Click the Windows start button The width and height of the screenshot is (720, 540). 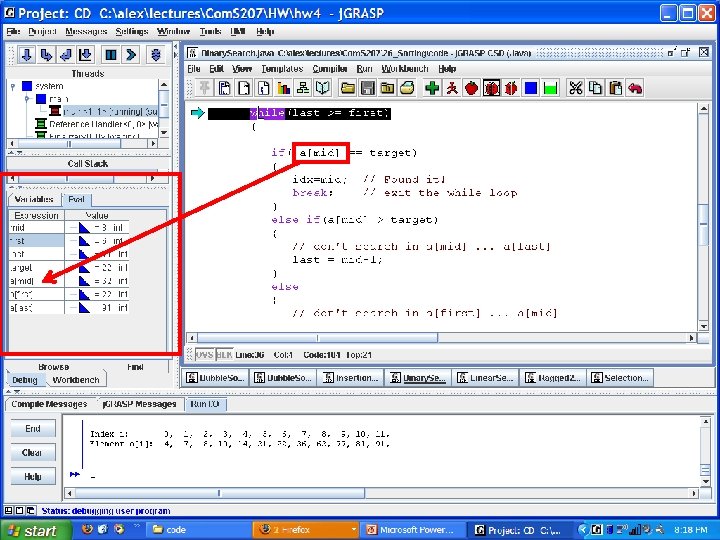[x=36, y=530]
